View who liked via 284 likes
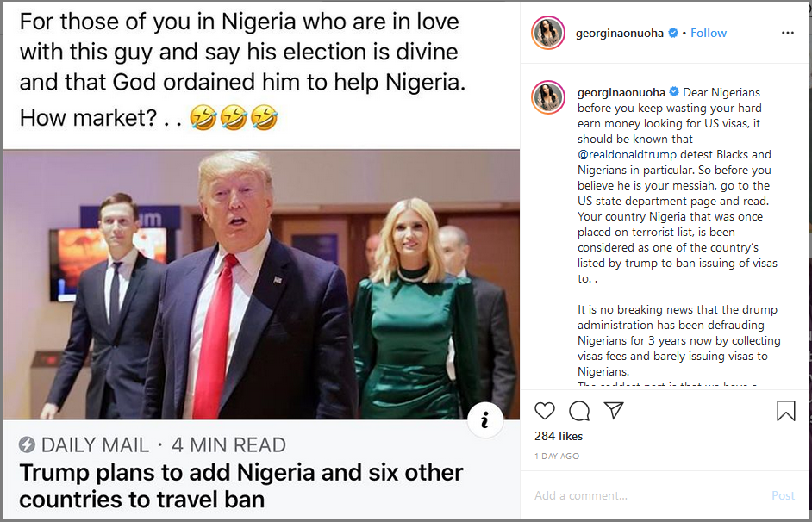 559,436
